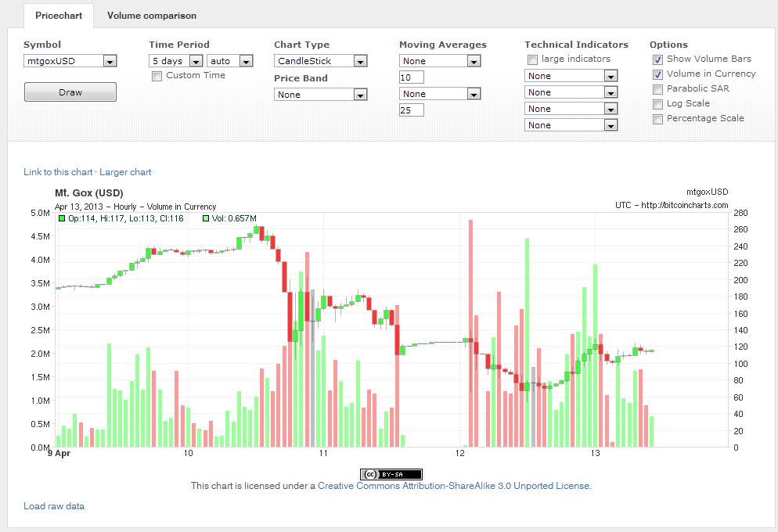Click the 'Op:114, Hi:117, Lo:113, Cl:116' legend text
This screenshot has height=532, width=778.
coord(125,218)
